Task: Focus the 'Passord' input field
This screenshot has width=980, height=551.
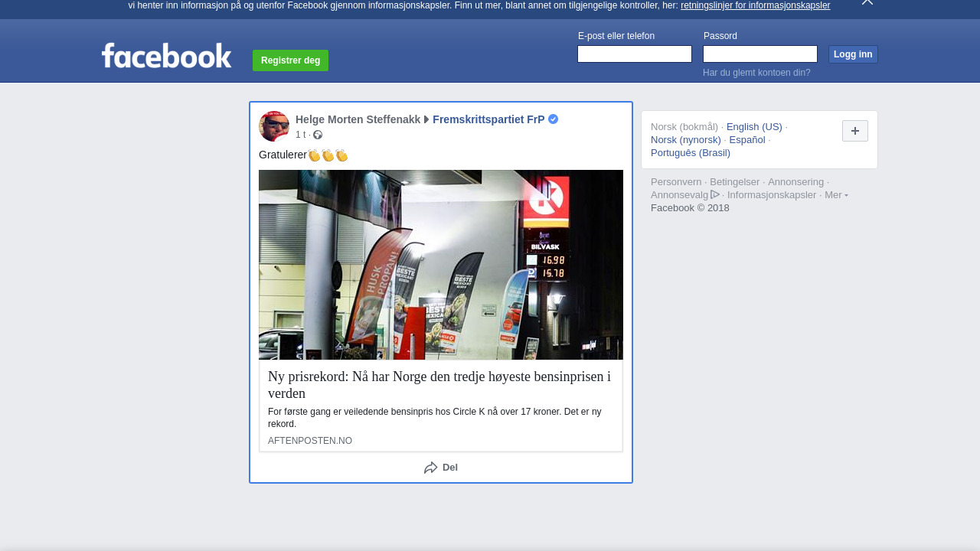Action: point(760,54)
